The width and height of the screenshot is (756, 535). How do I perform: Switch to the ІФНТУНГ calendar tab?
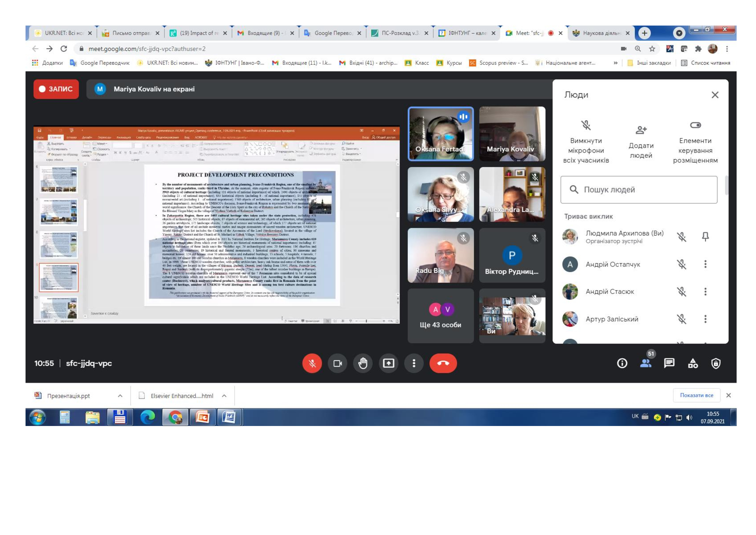click(466, 33)
